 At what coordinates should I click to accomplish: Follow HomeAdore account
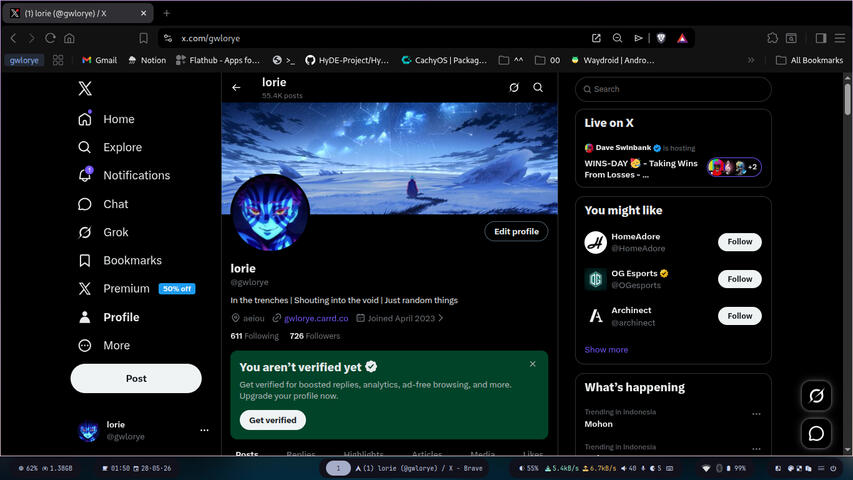click(x=739, y=242)
